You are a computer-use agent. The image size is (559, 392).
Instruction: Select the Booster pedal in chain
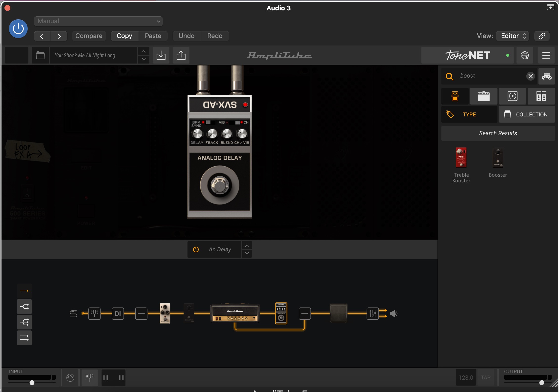[189, 313]
